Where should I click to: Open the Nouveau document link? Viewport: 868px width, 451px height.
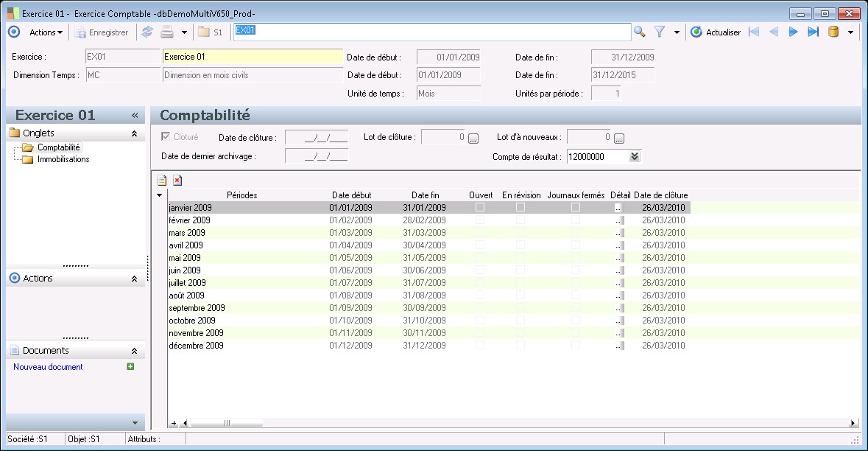click(x=48, y=367)
